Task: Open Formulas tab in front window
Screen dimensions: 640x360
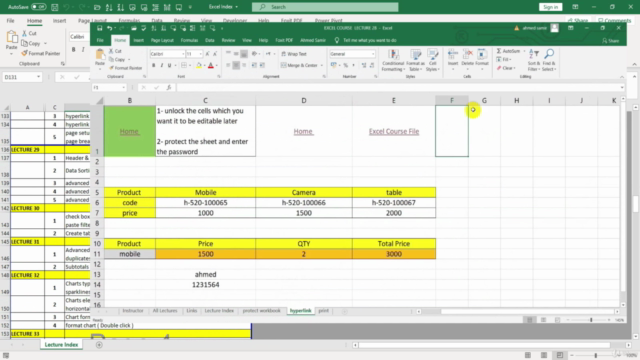Action: (x=189, y=40)
